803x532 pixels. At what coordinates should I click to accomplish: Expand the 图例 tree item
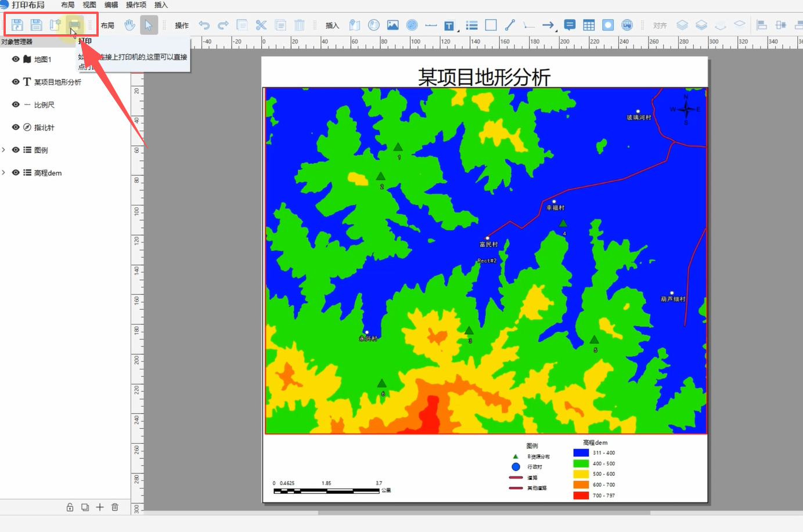pyautogui.click(x=3, y=150)
